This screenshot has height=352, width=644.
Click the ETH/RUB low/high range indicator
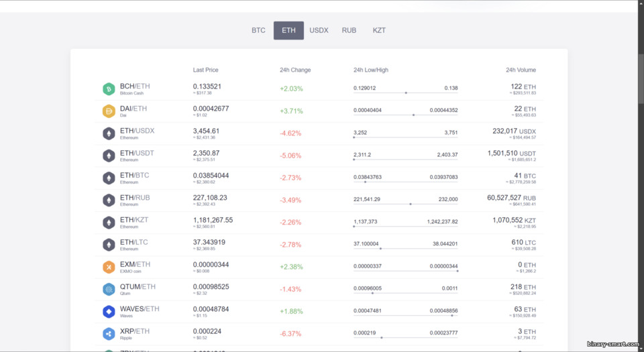pos(405,204)
